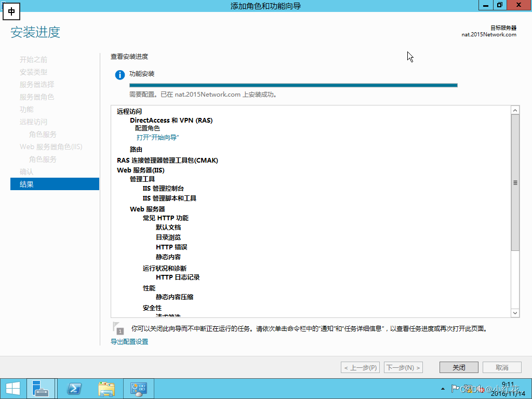The height and width of the screenshot is (399, 532).
Task: Click the results list scrollbar thumb
Action: [515, 182]
